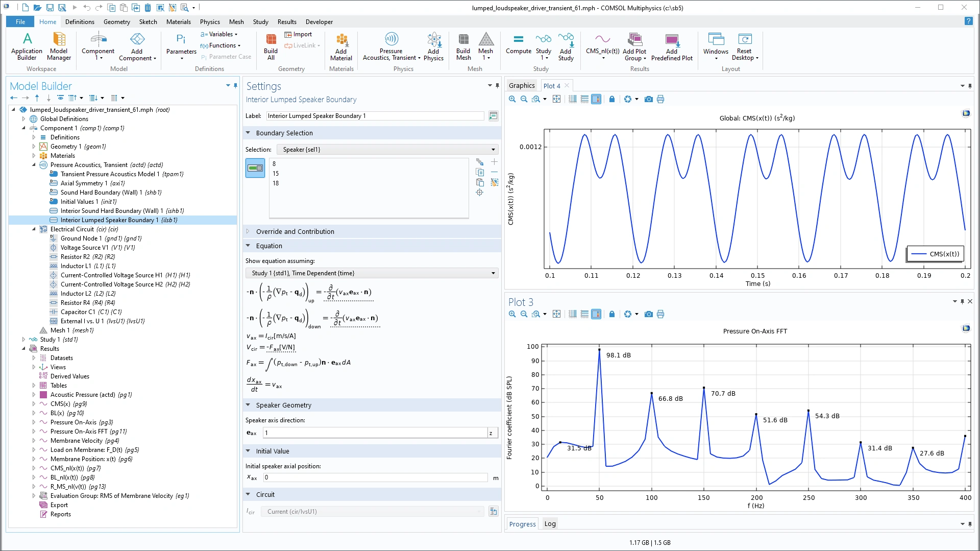Click the Initial speaker axial position field
The height and width of the screenshot is (551, 980).
click(x=375, y=477)
